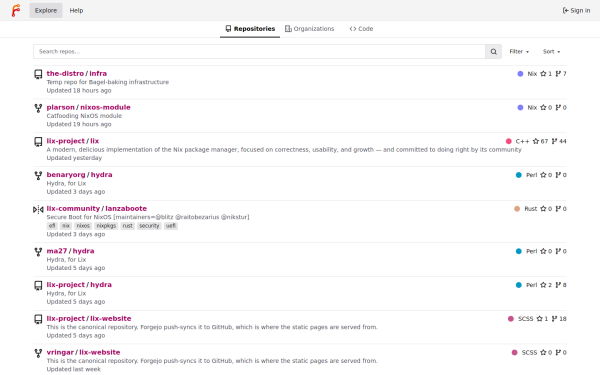
Task: Click star icon on lix-project / hydra row
Action: [x=543, y=285]
